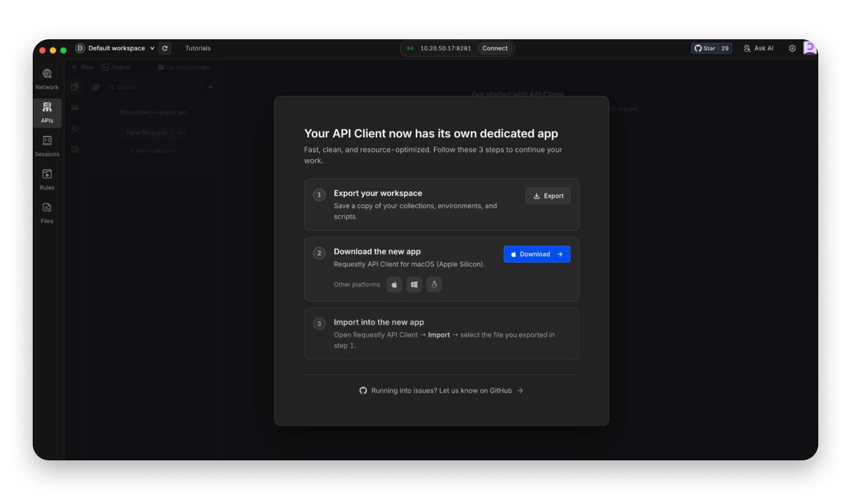Open the Sessions sidebar section

pyautogui.click(x=47, y=146)
